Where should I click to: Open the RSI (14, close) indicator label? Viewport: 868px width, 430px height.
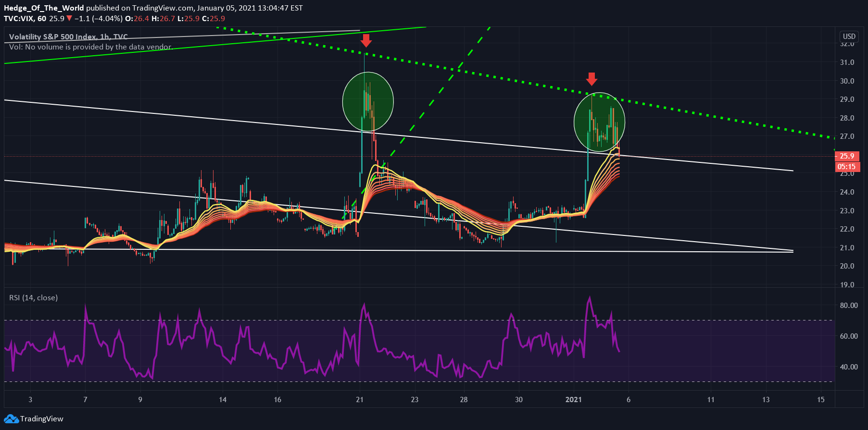(33, 298)
